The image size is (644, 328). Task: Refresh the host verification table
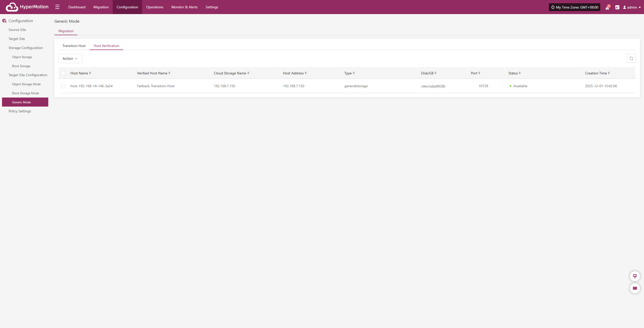pyautogui.click(x=631, y=58)
